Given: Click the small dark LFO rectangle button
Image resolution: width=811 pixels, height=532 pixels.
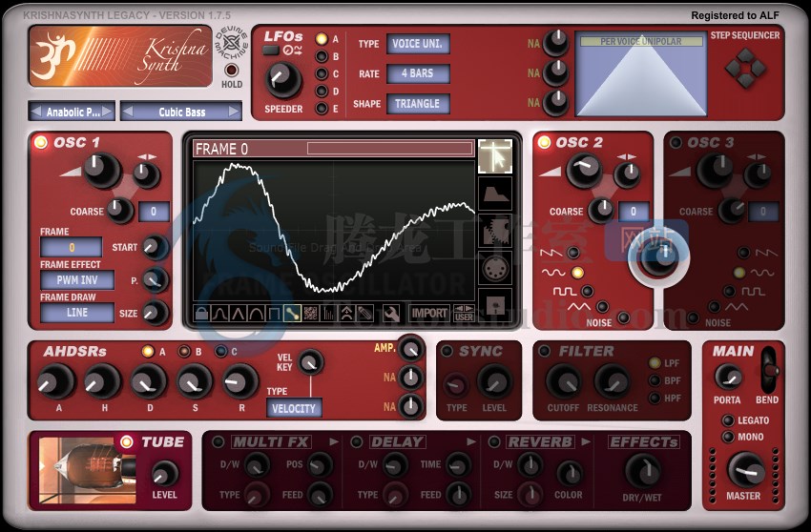Looking at the screenshot, I should [x=271, y=51].
